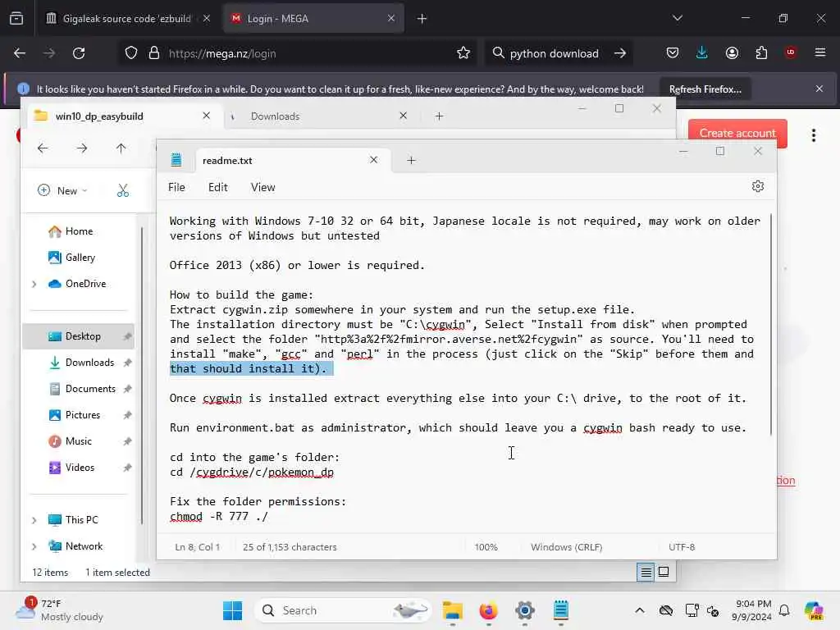Close the Login - MEGA Firefox tab
840x630 pixels.
(x=391, y=18)
